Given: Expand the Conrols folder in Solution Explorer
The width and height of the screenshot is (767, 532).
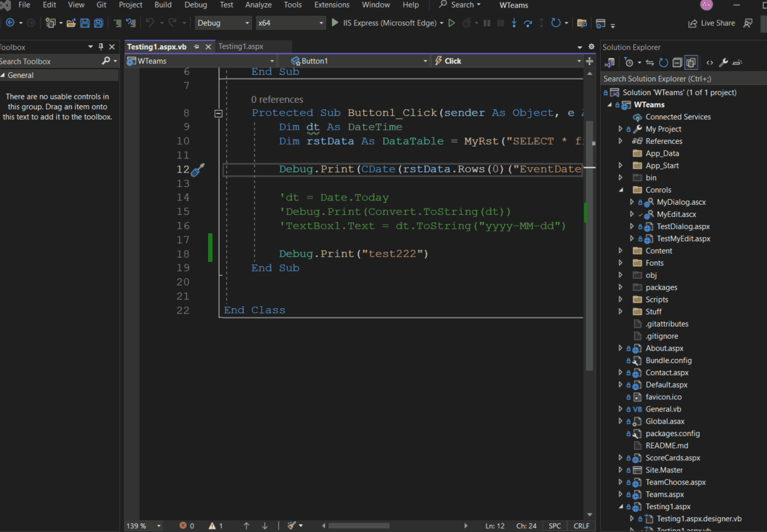Looking at the screenshot, I should (x=620, y=190).
